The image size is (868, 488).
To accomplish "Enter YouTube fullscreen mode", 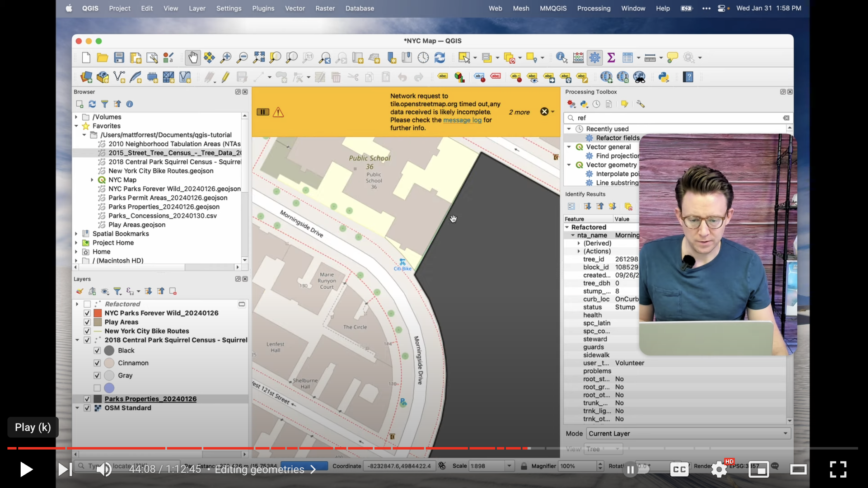I will [838, 469].
